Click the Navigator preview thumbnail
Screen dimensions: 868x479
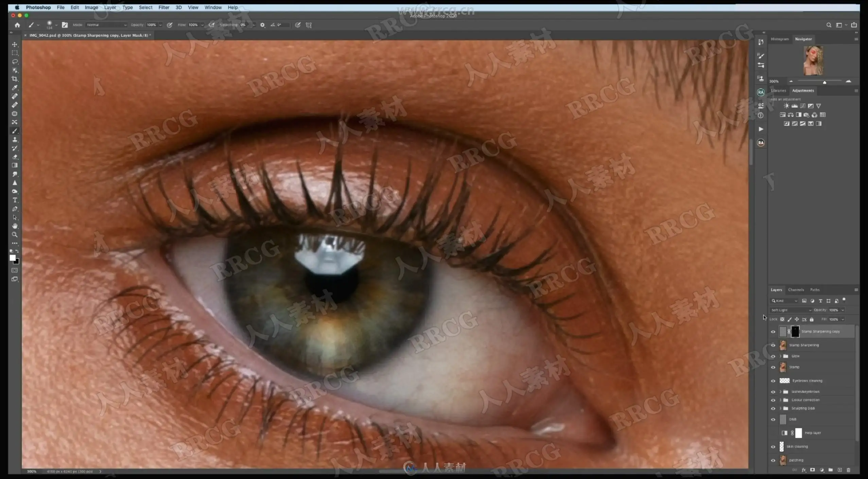813,60
